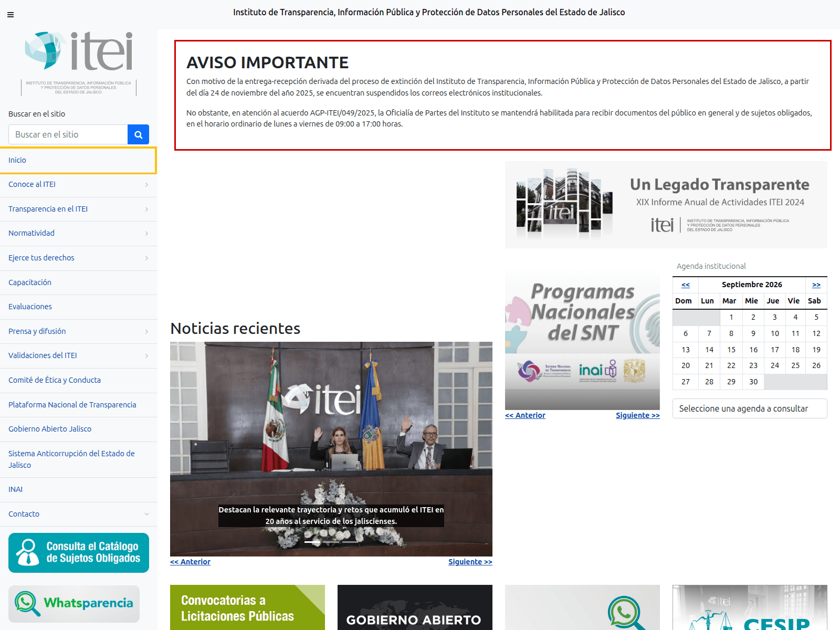Click Anterior under the news carousel
The width and height of the screenshot is (840, 630).
(190, 562)
